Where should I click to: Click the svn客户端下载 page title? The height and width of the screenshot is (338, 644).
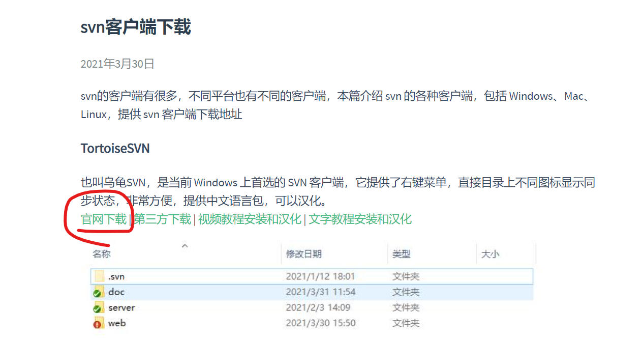136,27
